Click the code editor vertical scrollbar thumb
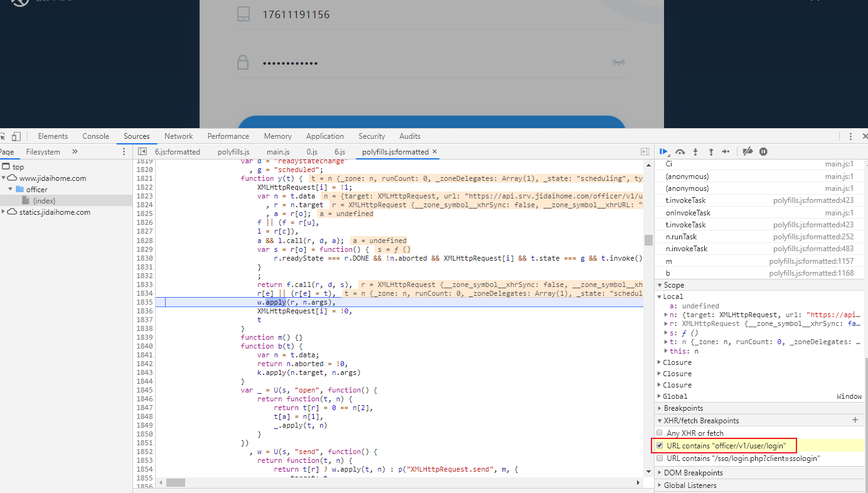This screenshot has height=493, width=868. (x=648, y=240)
